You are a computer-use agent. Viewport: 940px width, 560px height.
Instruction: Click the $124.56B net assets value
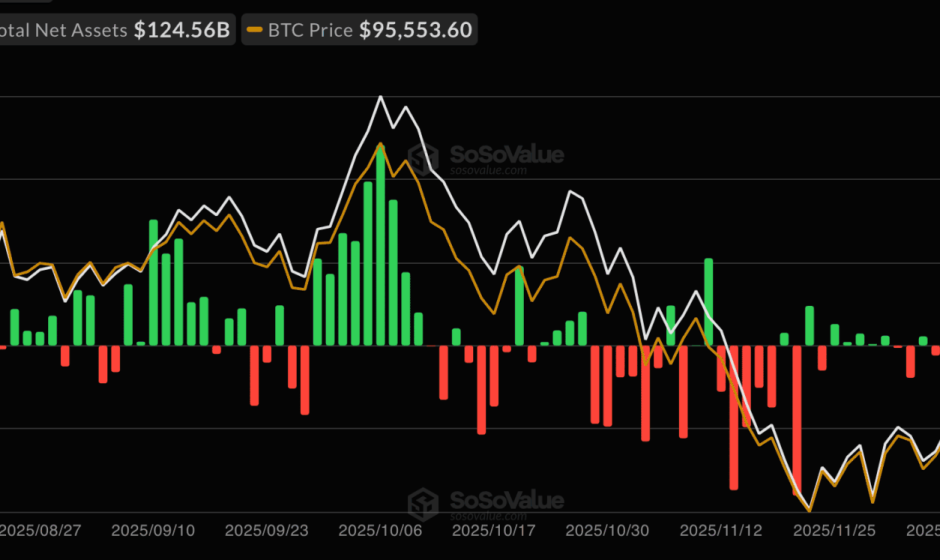(182, 31)
